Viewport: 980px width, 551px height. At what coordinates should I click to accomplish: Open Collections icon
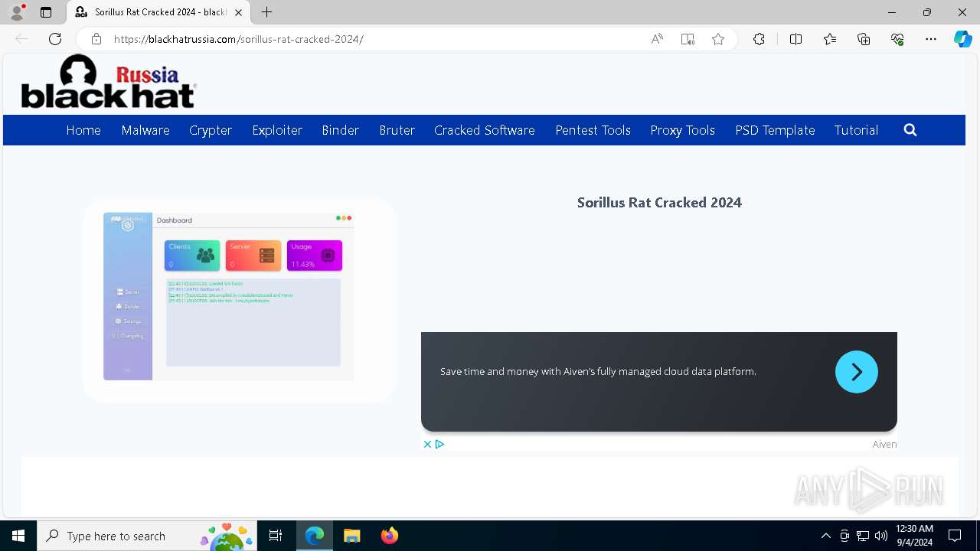click(864, 39)
